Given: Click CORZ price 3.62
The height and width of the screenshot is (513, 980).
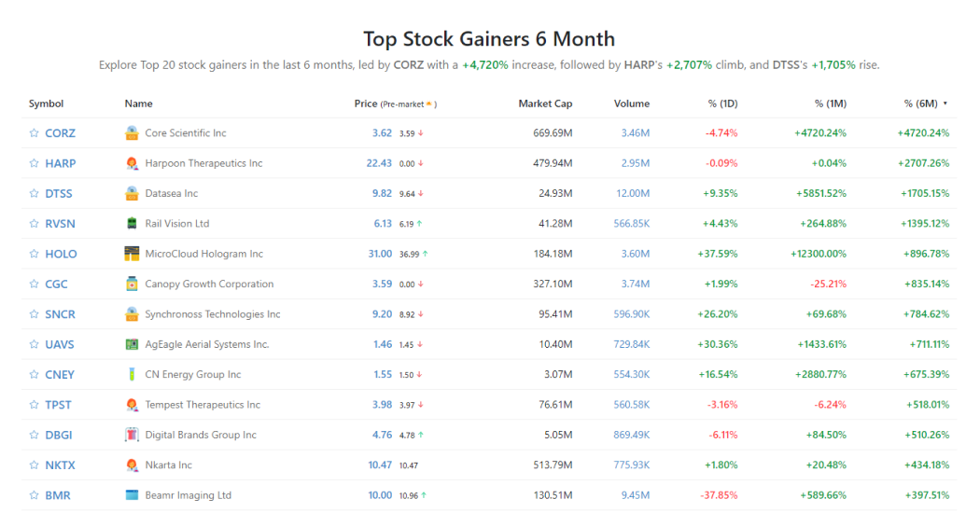Looking at the screenshot, I should coord(382,133).
